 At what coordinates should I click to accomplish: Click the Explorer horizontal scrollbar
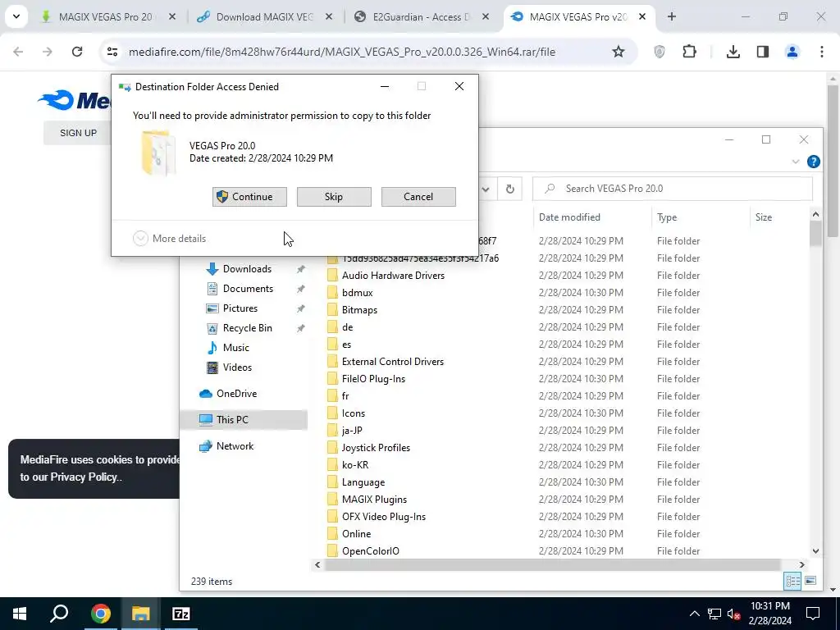click(552, 564)
